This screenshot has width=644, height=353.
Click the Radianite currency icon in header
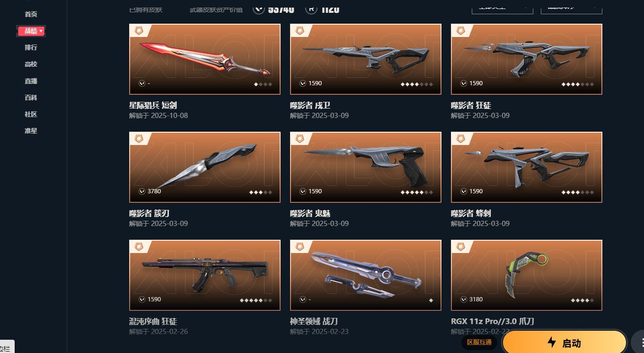pos(311,9)
